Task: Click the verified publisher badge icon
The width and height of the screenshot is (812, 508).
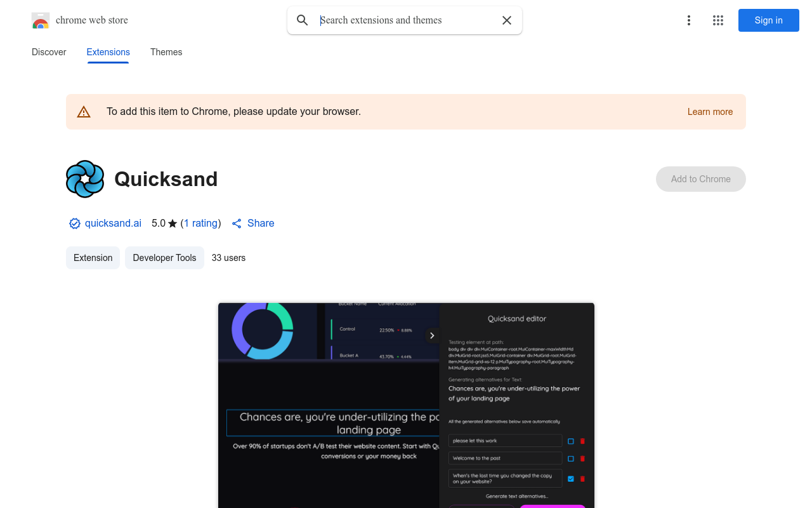Action: [75, 224]
